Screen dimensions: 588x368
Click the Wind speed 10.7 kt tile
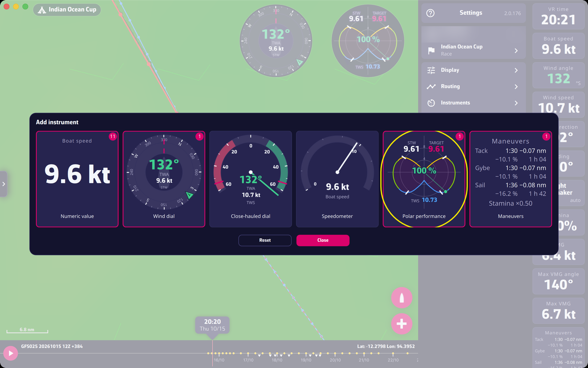(558, 105)
